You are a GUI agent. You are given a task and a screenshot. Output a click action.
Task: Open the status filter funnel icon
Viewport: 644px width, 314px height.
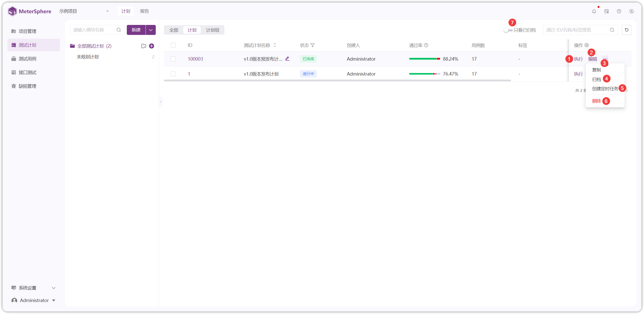pos(313,45)
